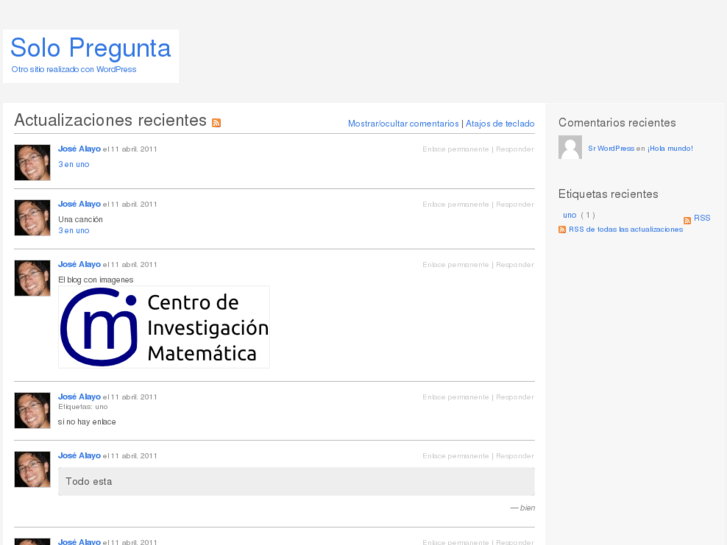Click José Alayo avatar on first '3 en uno' post
Viewport: 727px width, 545px height.
pos(32,162)
